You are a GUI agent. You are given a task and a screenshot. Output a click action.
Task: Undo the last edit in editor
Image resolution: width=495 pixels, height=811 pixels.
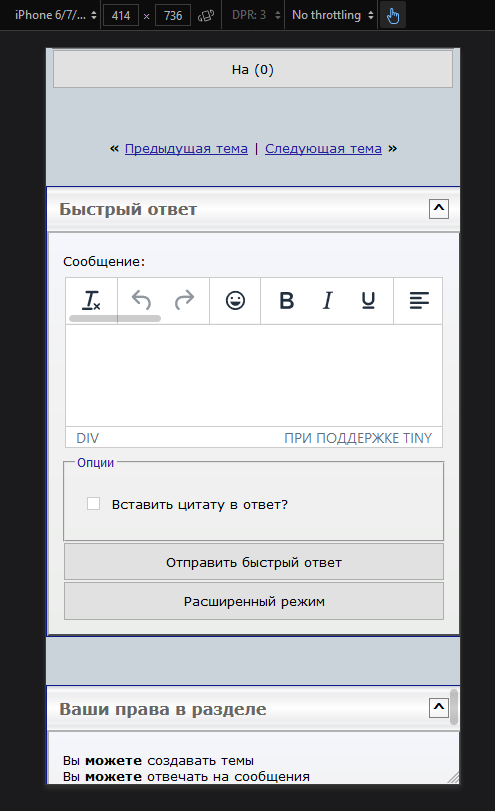(141, 300)
